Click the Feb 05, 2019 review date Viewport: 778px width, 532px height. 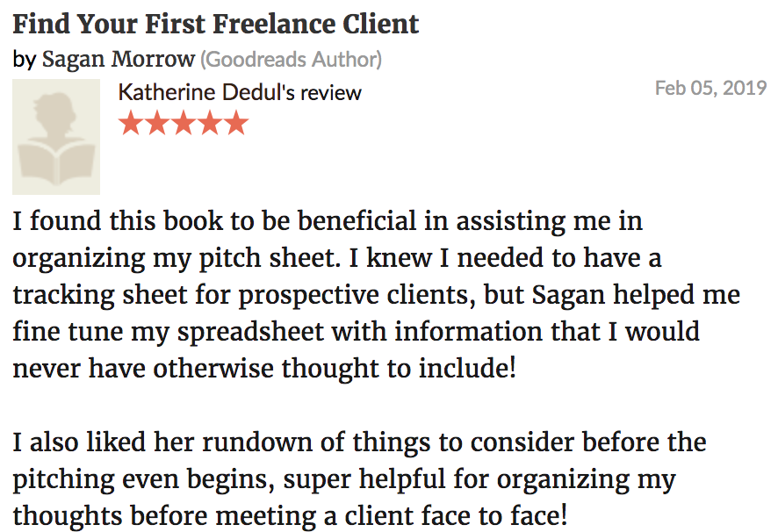(710, 88)
